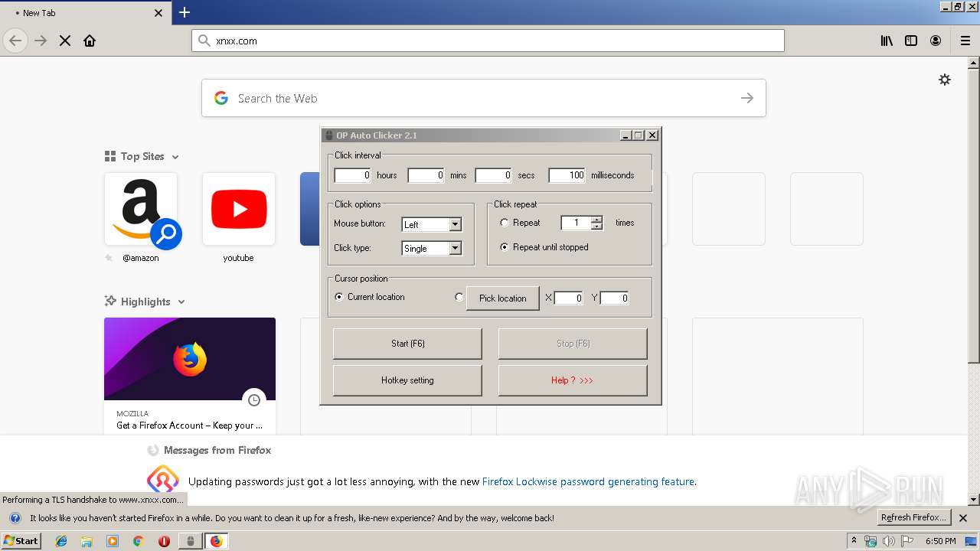This screenshot has width=980, height=551.
Task: Open the Click type dropdown
Action: pos(456,248)
